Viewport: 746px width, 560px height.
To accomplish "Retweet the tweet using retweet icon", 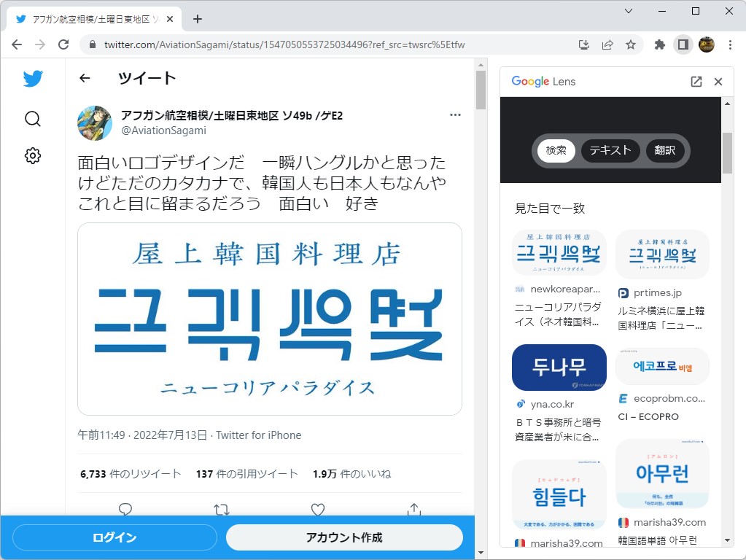I will click(x=221, y=509).
